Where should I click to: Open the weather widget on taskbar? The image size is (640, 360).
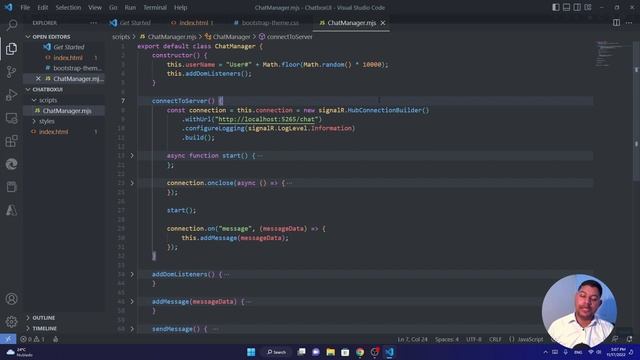tap(20, 352)
